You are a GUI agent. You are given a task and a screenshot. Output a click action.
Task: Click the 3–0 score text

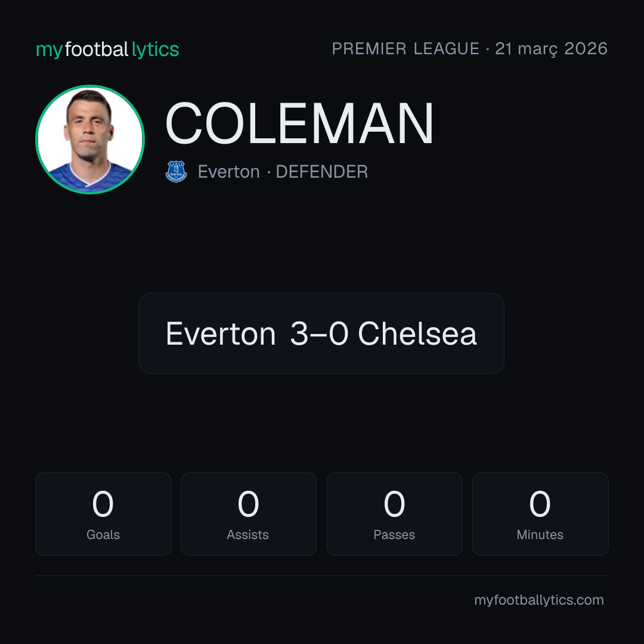319,333
